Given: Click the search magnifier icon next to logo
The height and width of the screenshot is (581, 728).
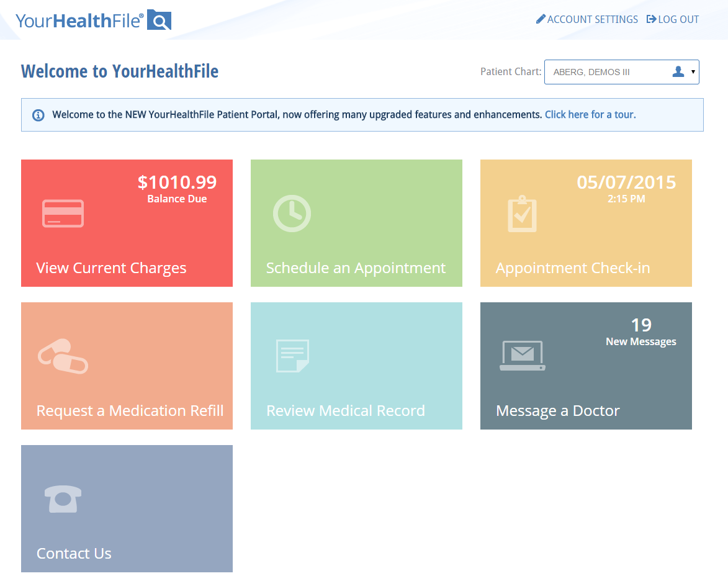Looking at the screenshot, I should (160, 20).
